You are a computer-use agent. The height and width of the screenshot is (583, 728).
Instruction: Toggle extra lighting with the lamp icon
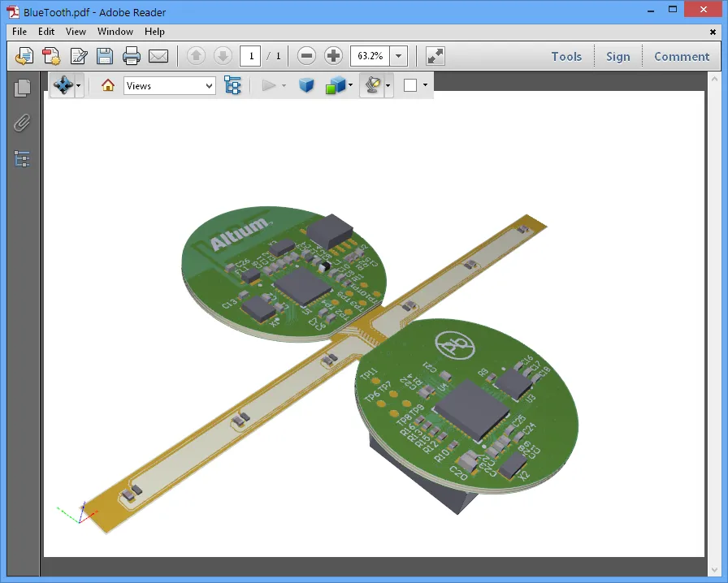click(373, 85)
